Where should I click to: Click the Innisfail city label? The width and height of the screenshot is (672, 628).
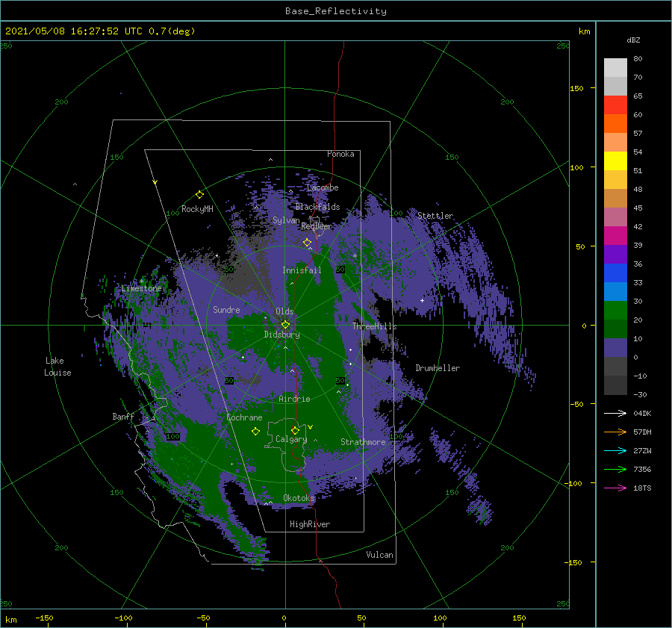pos(302,270)
